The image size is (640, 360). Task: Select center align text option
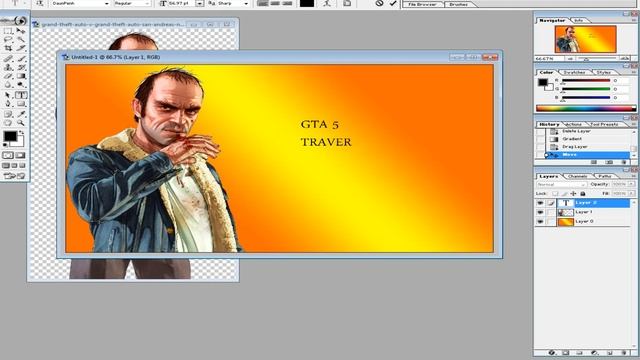tap(275, 3)
